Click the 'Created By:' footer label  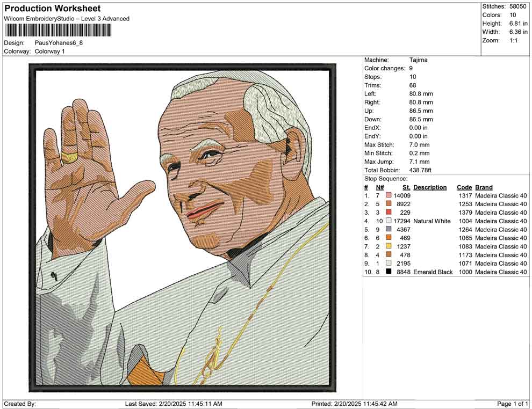tap(20, 404)
